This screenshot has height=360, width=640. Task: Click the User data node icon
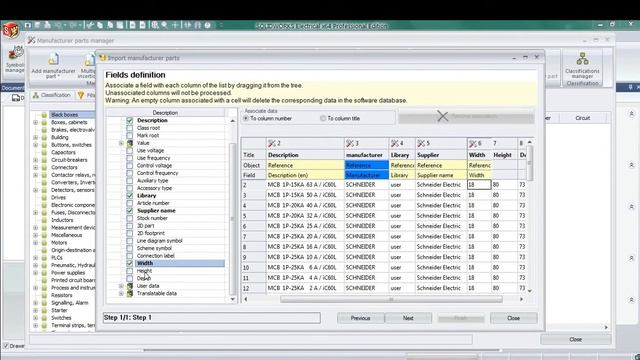130,286
